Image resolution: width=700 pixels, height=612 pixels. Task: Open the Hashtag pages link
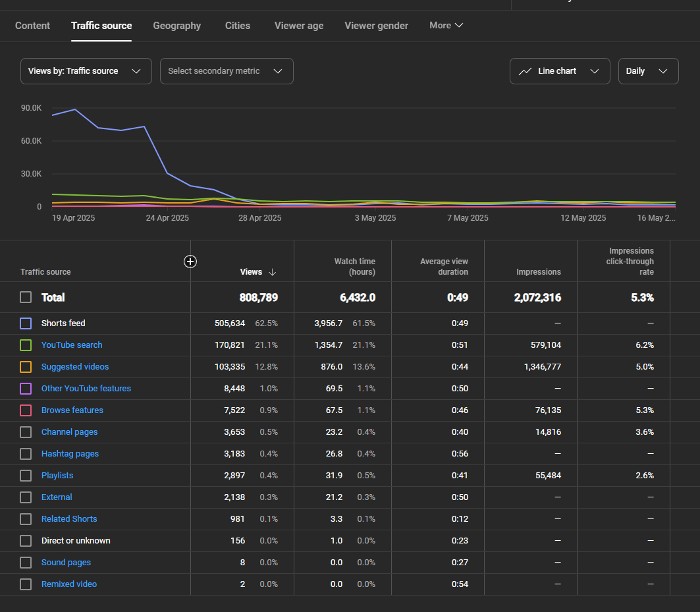tap(70, 454)
